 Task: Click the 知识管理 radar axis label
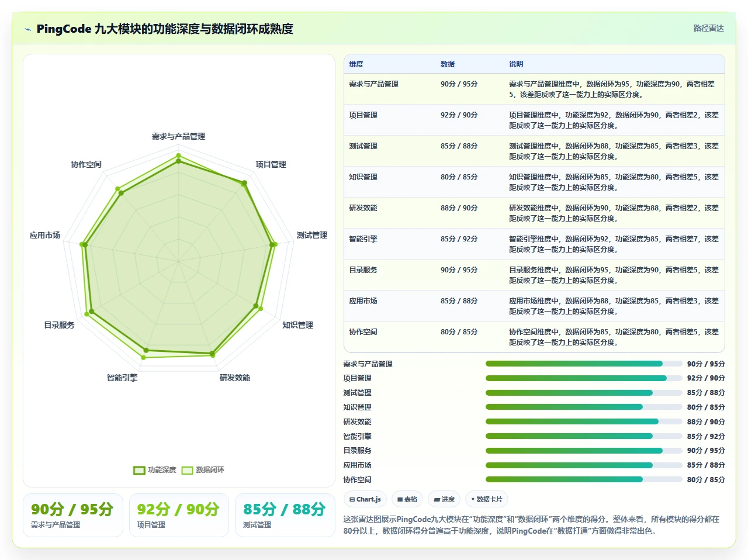tap(298, 325)
